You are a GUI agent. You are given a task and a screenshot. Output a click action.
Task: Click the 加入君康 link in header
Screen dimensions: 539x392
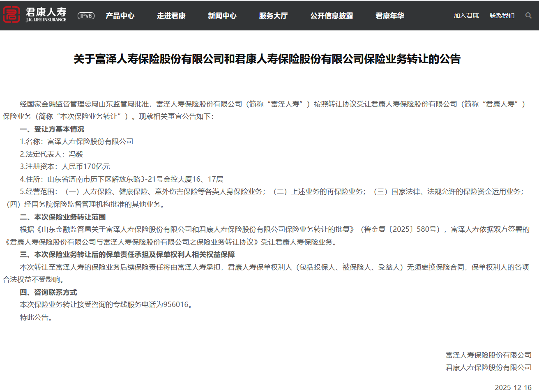(x=466, y=16)
